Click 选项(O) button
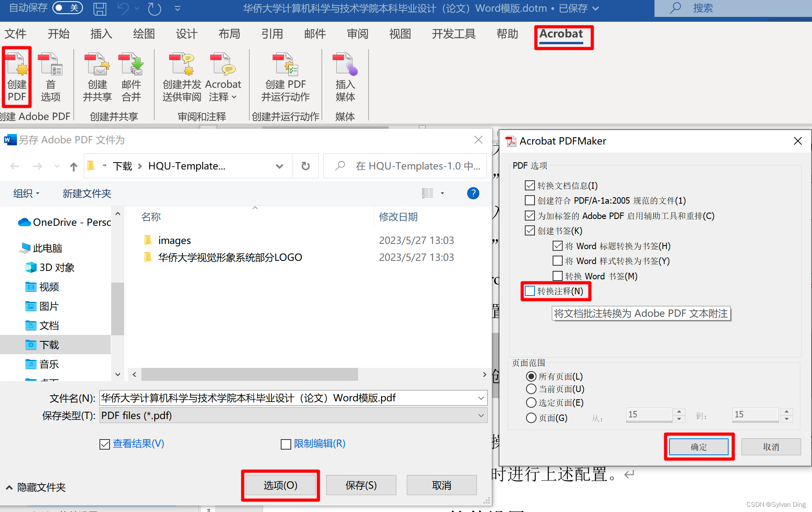Screen dimensions: 812x512 coord(280,485)
